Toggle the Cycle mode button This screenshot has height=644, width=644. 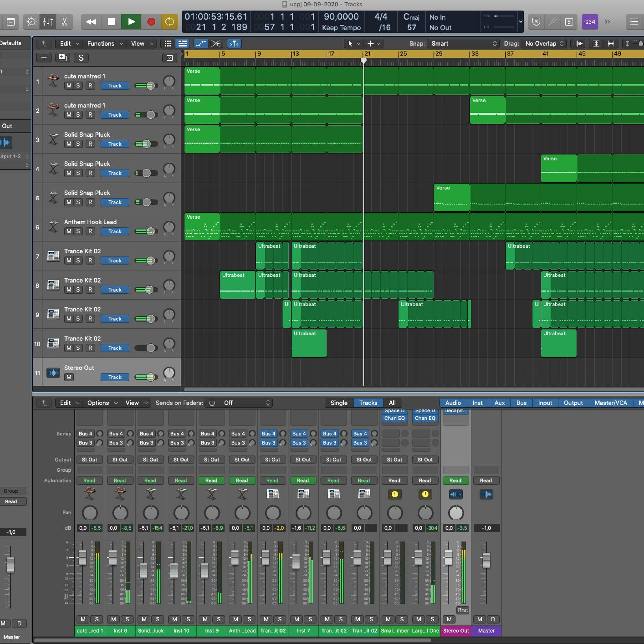coord(169,22)
